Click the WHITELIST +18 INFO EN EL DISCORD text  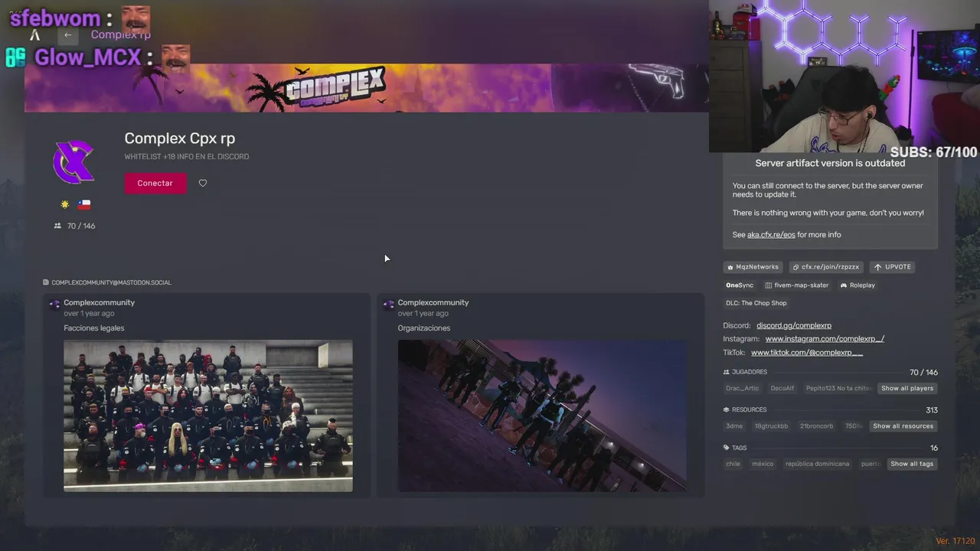pos(187,157)
